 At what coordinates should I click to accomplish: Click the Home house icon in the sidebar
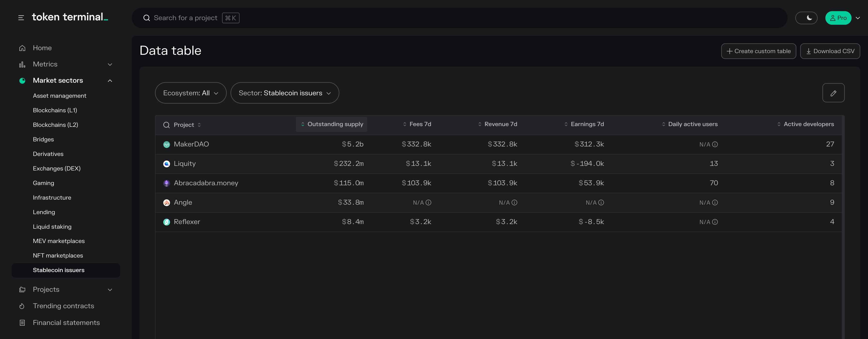22,48
